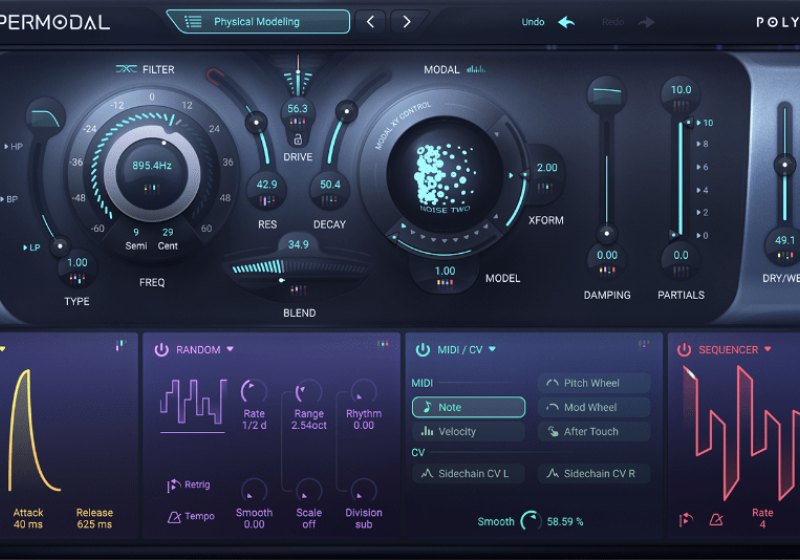Click the drive lock icon
Screen dimensions: 800x560
coord(297,138)
